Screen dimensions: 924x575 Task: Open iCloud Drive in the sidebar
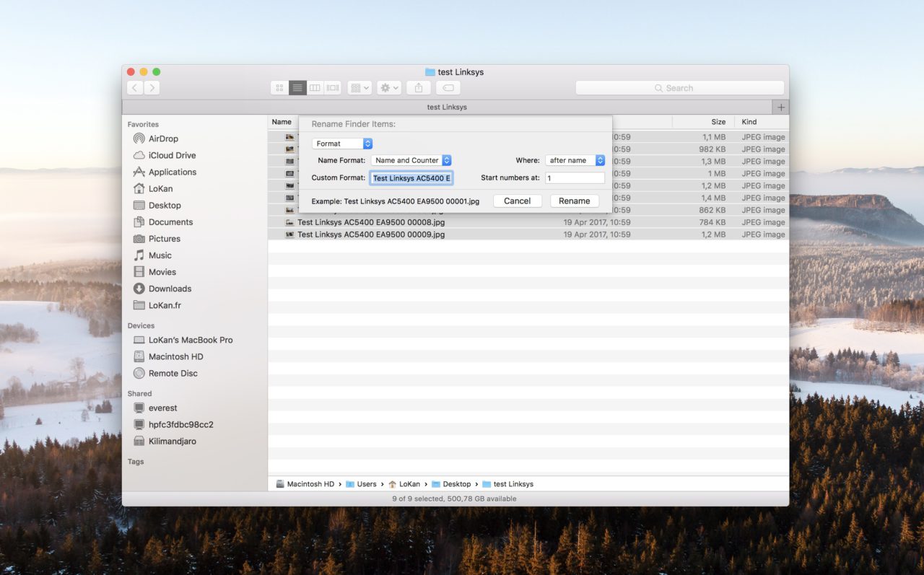pos(172,155)
